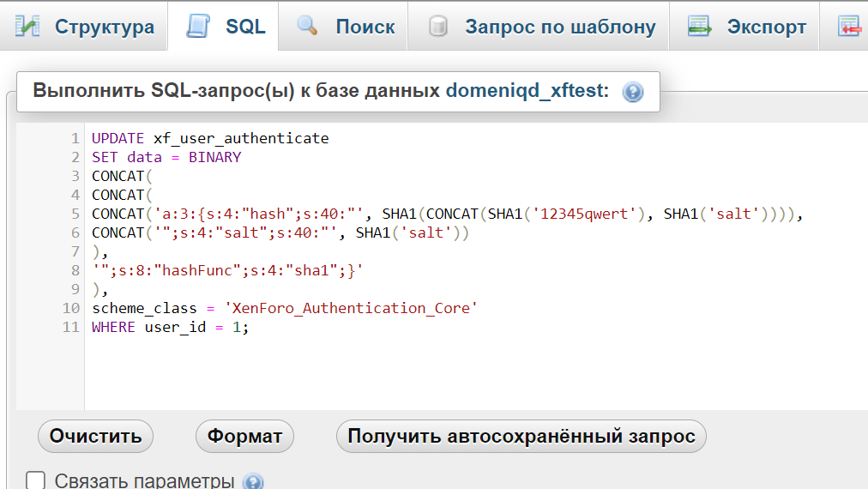868x489 pixels.
Task: Open the Поиск tab
Action: tap(343, 26)
